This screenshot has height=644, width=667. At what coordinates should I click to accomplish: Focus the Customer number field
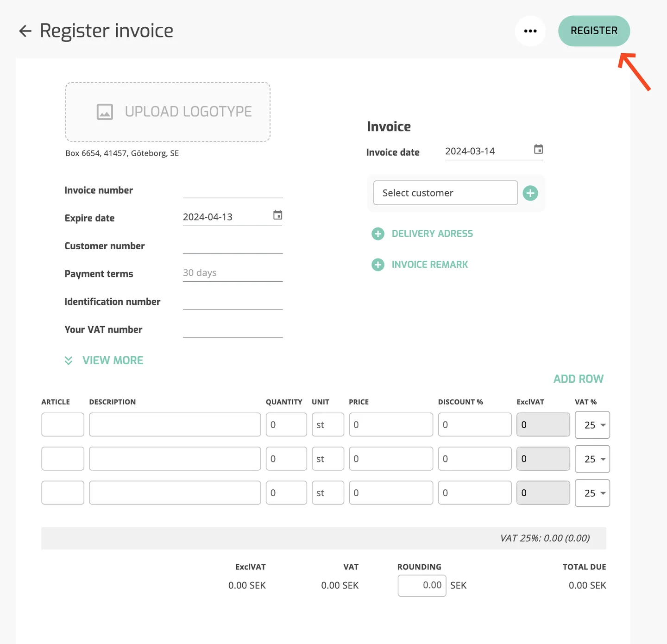pyautogui.click(x=233, y=246)
